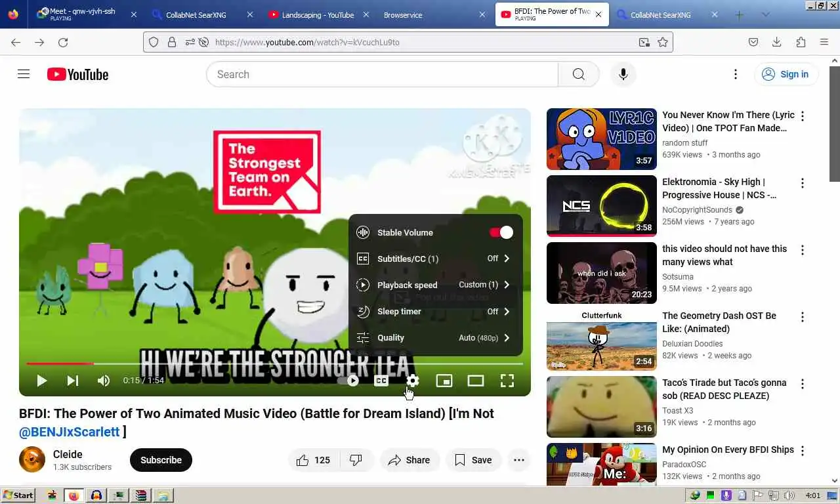Open the Playback speed submenu
Screen dimensions: 840x504
click(435, 285)
